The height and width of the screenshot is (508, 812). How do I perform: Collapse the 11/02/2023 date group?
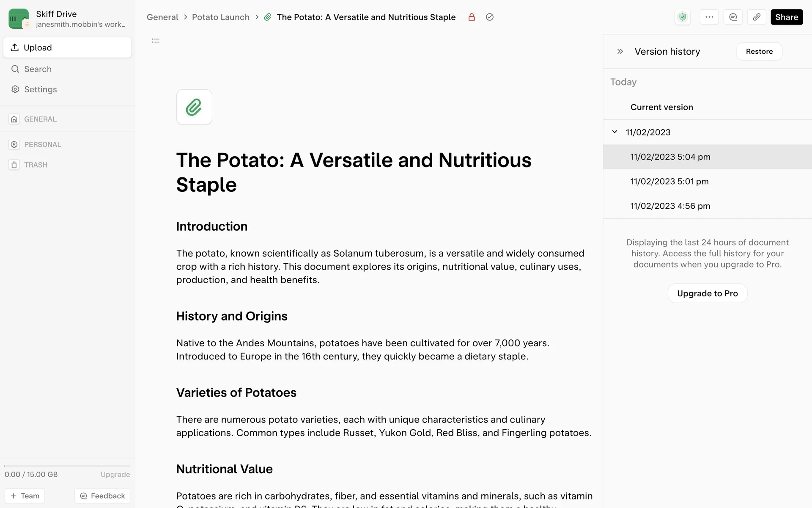point(614,132)
